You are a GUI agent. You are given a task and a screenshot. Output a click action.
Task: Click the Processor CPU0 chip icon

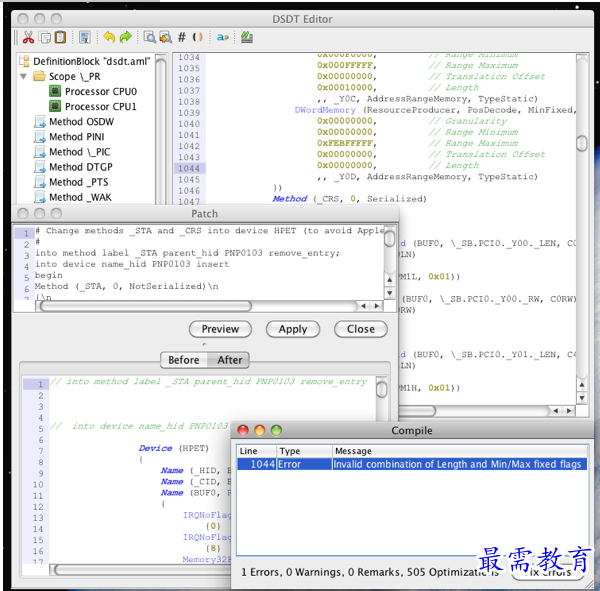click(55, 91)
